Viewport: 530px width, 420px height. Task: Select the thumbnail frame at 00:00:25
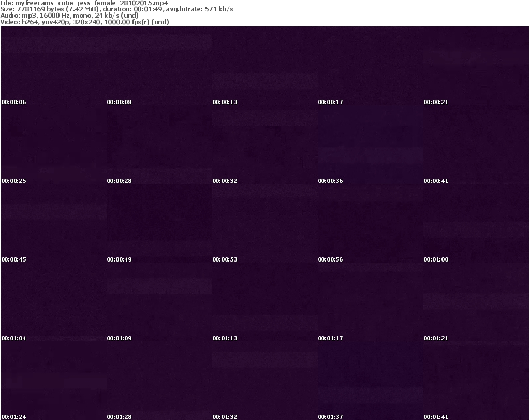click(x=54, y=144)
